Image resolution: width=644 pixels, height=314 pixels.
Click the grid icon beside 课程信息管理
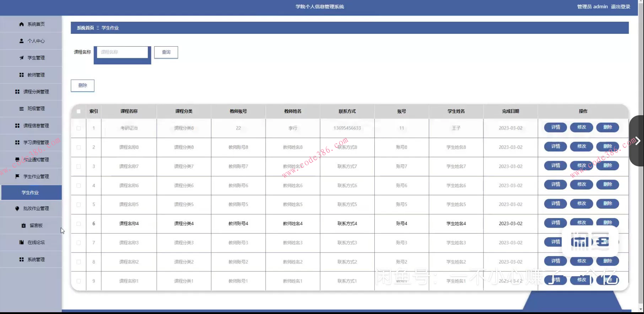click(x=17, y=126)
